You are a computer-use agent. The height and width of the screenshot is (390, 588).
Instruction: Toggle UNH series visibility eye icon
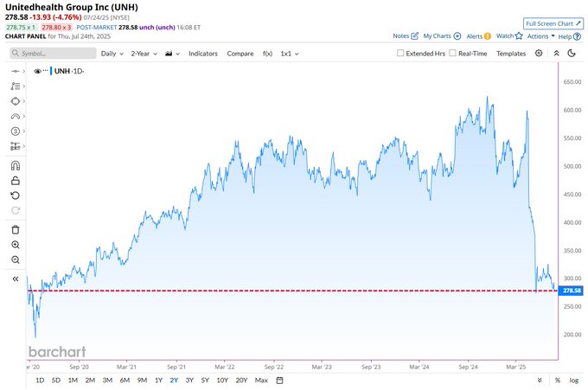(37, 71)
